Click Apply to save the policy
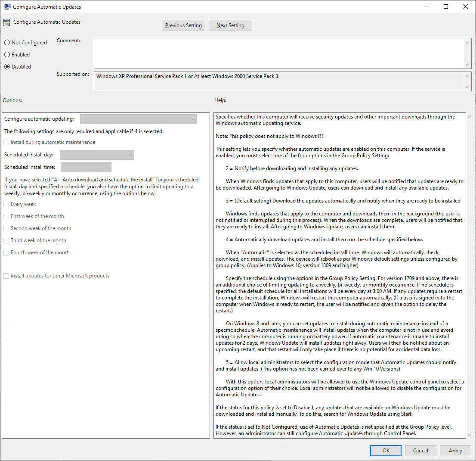476x461 pixels. 455,451
